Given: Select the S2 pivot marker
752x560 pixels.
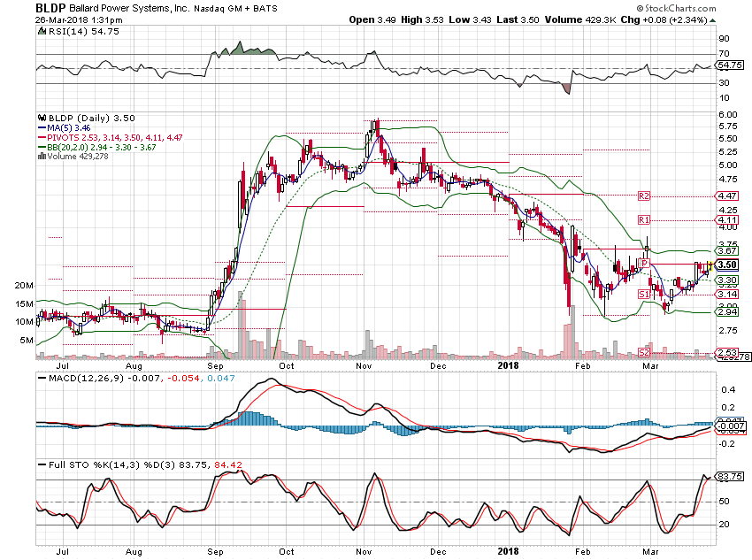Looking at the screenshot, I should point(643,352).
